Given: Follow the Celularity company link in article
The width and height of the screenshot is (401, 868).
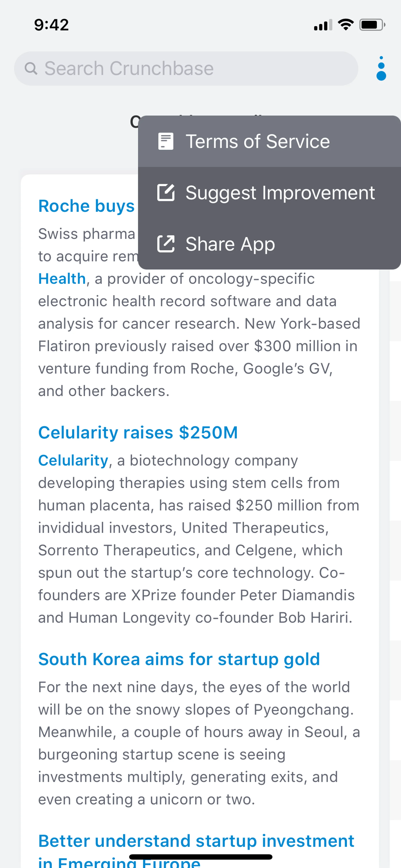Looking at the screenshot, I should (x=73, y=461).
